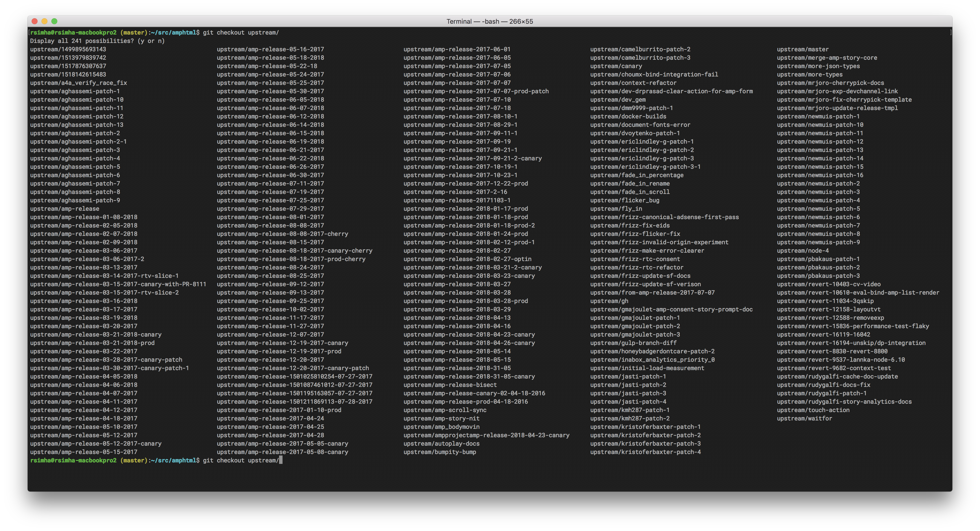Click the Terminal window title text
The height and width of the screenshot is (531, 980).
[490, 21]
